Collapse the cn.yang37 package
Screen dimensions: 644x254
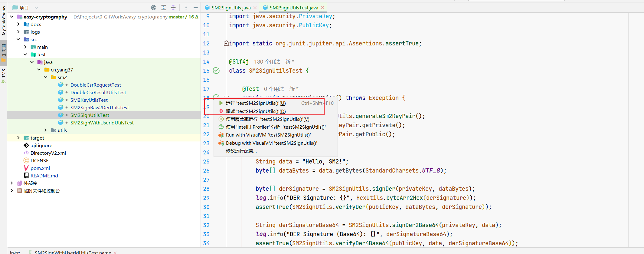click(39, 69)
